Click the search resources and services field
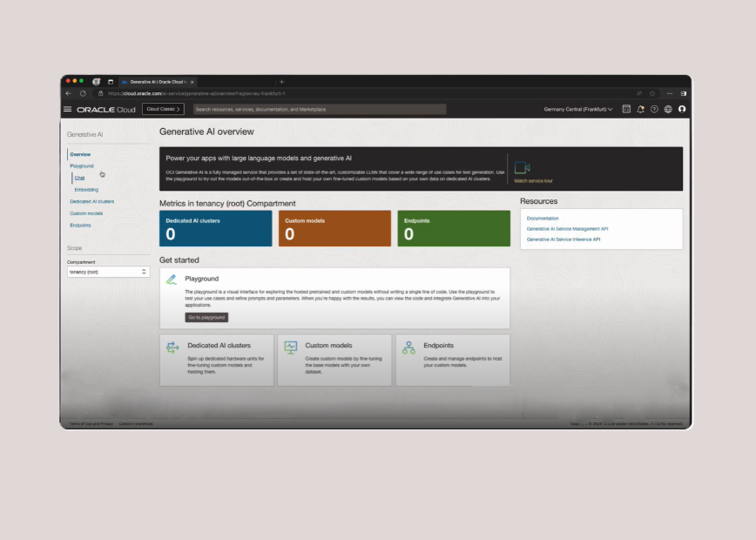The width and height of the screenshot is (756, 540). [319, 109]
